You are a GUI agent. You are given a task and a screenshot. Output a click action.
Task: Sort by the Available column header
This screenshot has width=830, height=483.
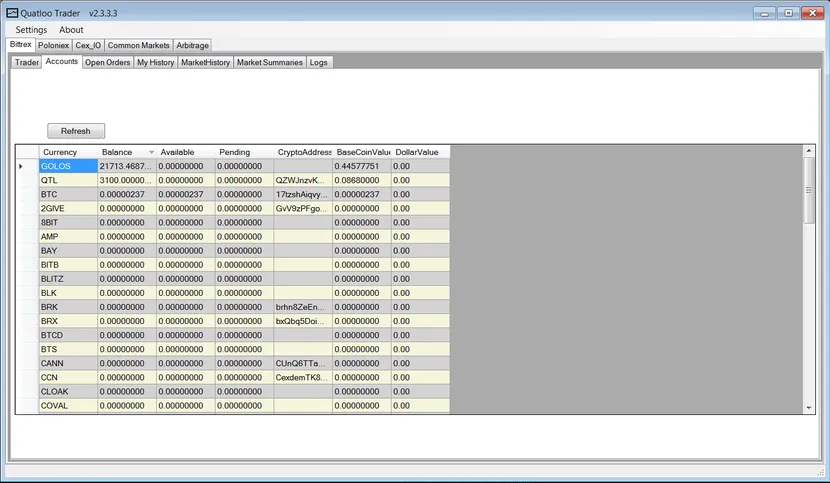186,152
